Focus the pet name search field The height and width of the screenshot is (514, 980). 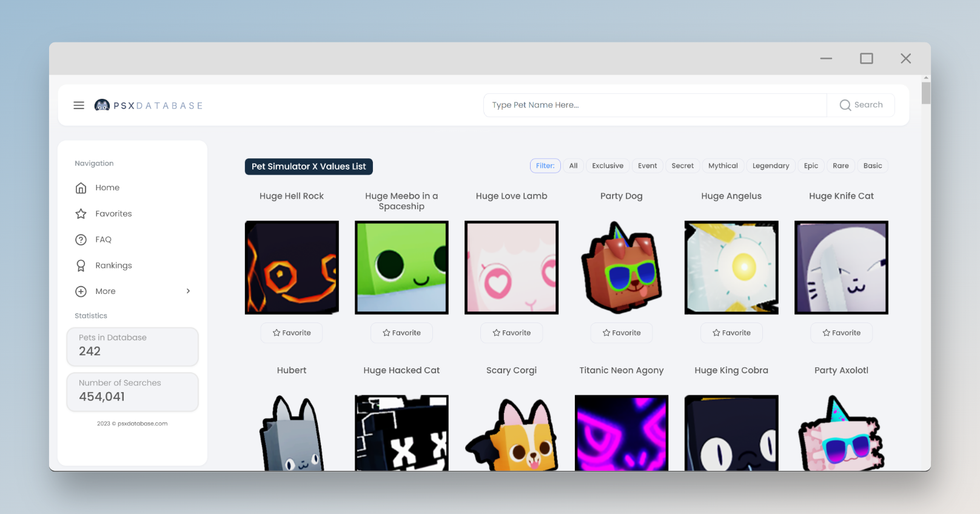tap(655, 105)
